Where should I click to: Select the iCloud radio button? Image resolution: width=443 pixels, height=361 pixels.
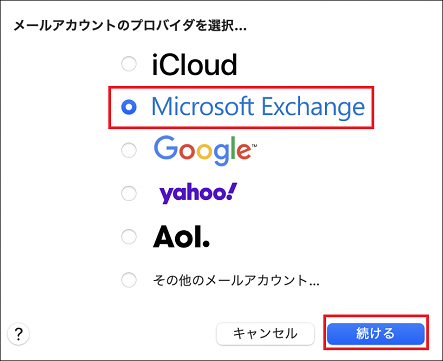[x=129, y=64]
